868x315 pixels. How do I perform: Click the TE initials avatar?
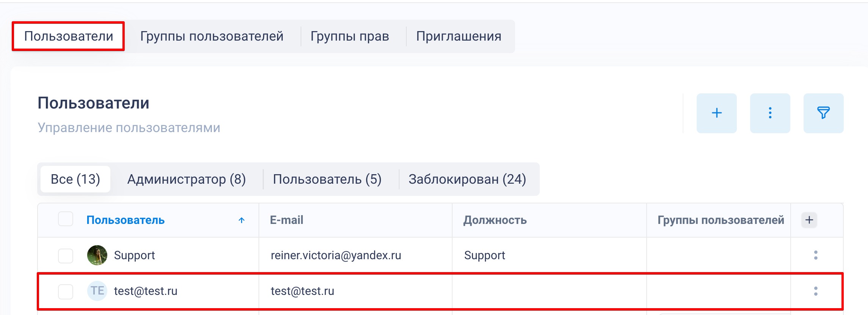[x=97, y=291]
